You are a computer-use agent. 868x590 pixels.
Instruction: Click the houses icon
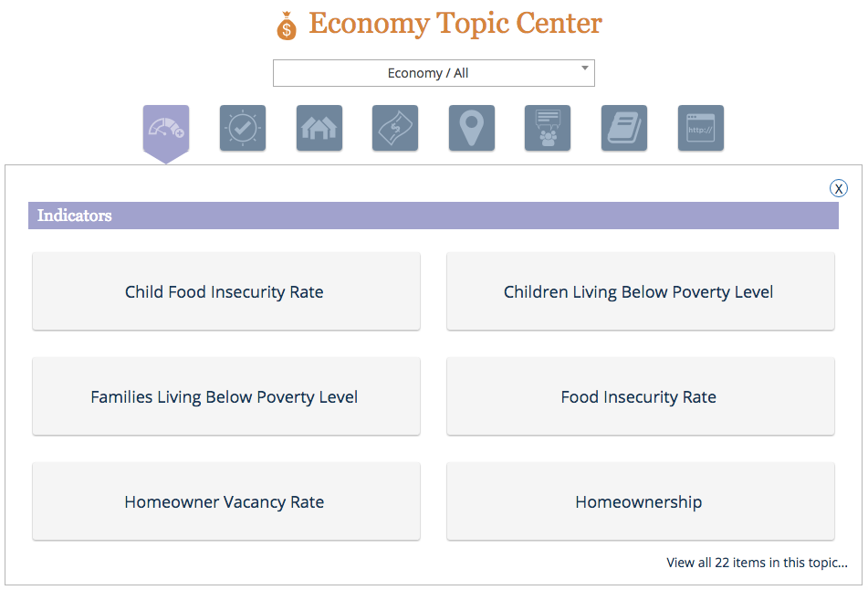[x=319, y=128]
